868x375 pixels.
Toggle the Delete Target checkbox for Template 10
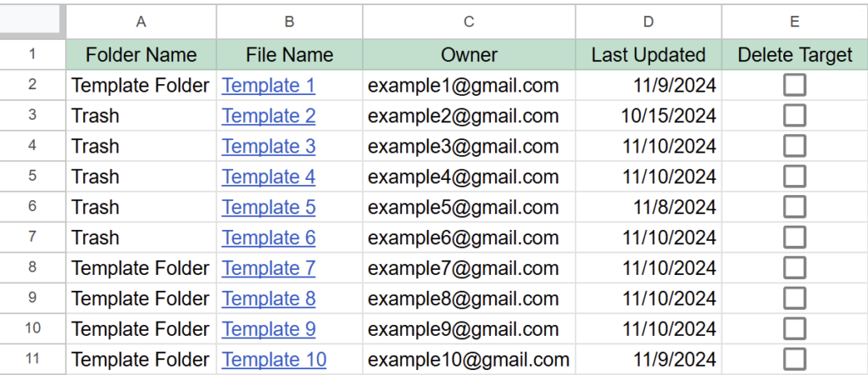coord(794,360)
